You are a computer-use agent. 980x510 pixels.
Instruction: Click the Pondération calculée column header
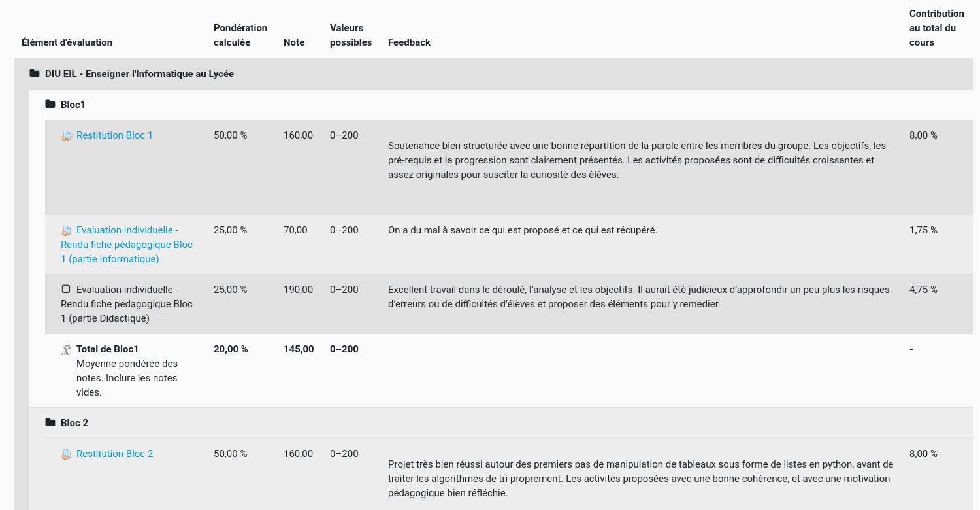click(x=240, y=35)
